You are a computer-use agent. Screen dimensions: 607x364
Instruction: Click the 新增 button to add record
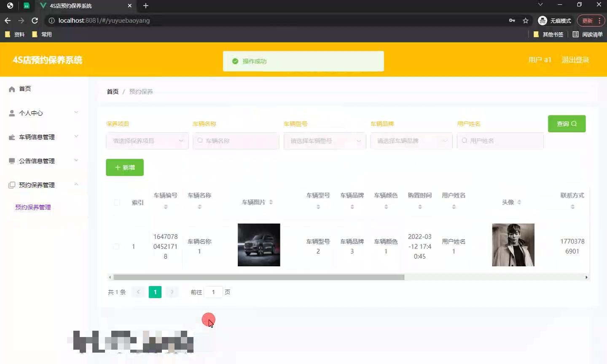click(124, 167)
